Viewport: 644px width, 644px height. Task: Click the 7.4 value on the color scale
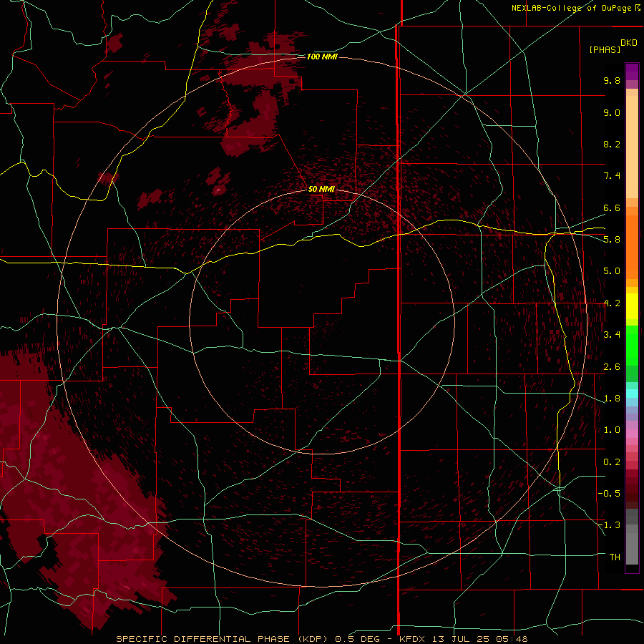[x=612, y=176]
